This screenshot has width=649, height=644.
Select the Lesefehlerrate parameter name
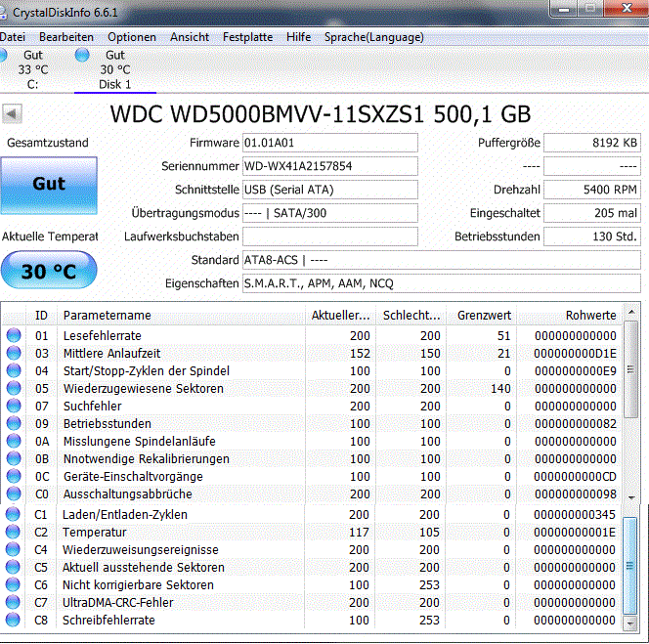pyautogui.click(x=103, y=335)
